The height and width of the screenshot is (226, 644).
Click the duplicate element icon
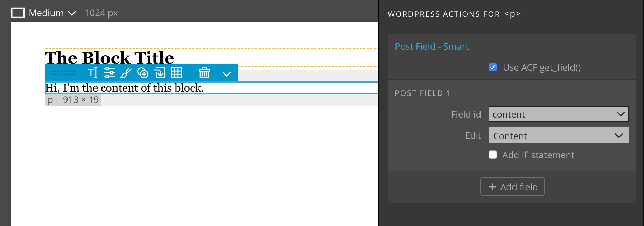point(143,73)
